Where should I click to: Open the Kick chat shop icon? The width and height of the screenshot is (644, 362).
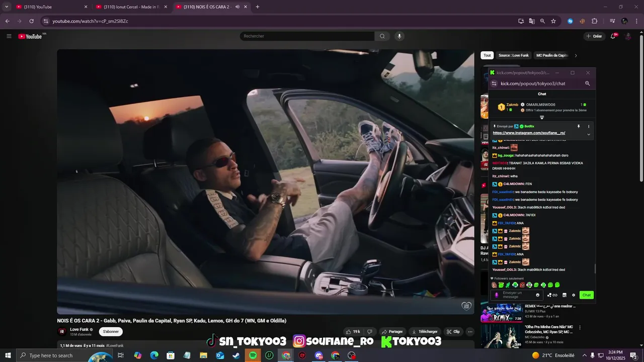(x=565, y=295)
